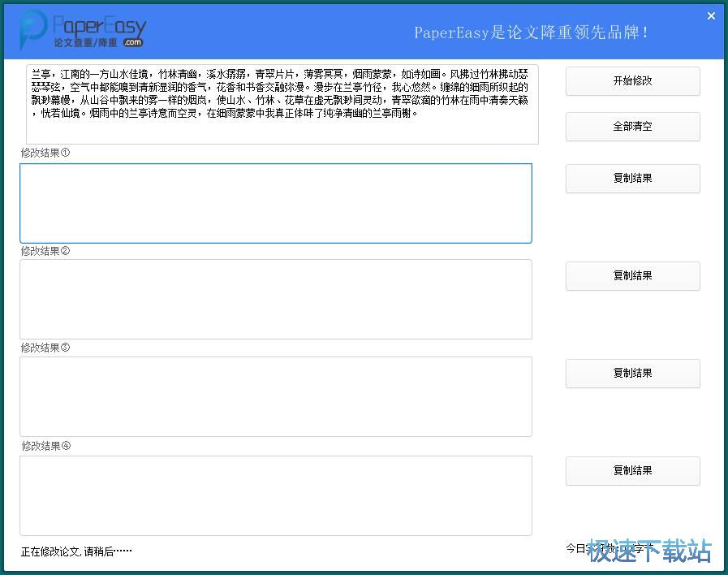The height and width of the screenshot is (575, 728).
Task: Click the 修改结果① label
Action: tap(45, 153)
